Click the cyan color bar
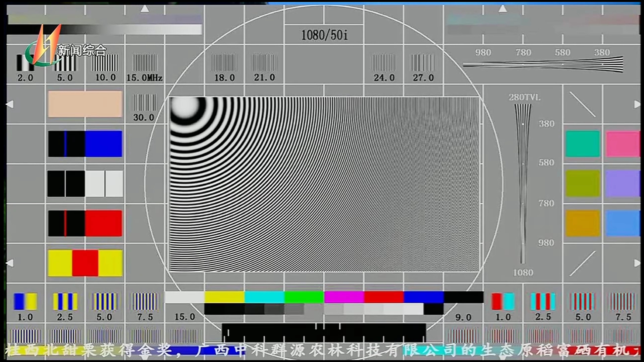644x362 pixels. point(264,297)
